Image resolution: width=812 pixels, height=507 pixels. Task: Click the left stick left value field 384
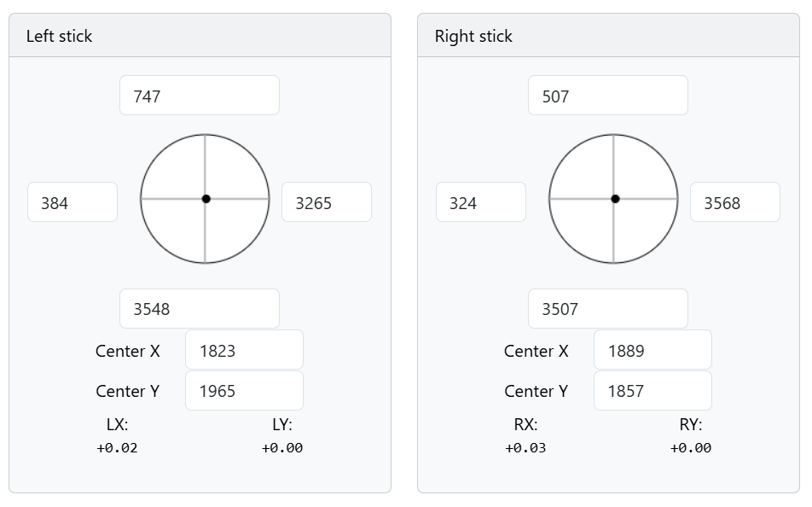click(x=72, y=202)
